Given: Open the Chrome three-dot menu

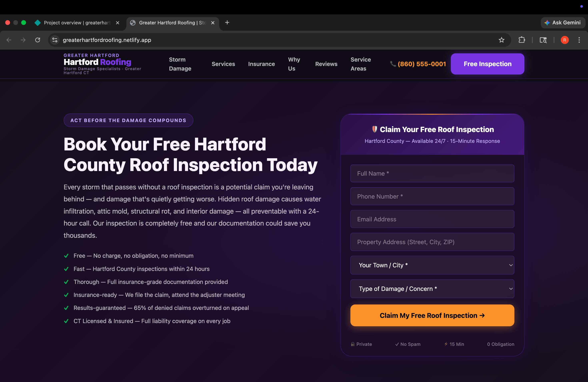Looking at the screenshot, I should tap(579, 40).
